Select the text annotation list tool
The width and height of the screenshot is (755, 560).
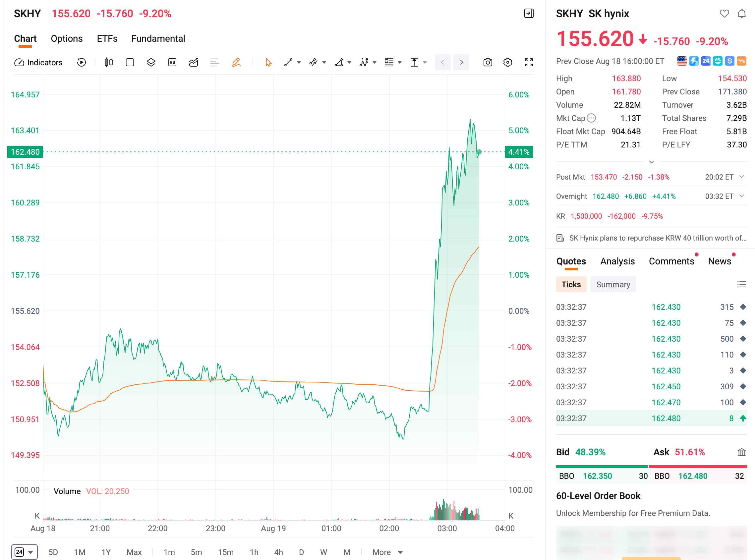pyautogui.click(x=389, y=62)
